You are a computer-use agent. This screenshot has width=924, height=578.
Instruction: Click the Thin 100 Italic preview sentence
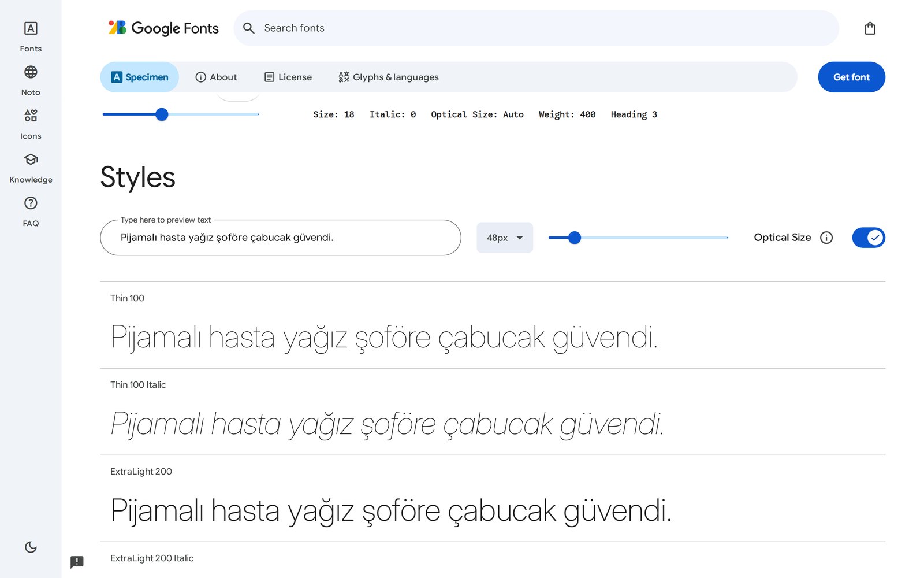tap(387, 424)
